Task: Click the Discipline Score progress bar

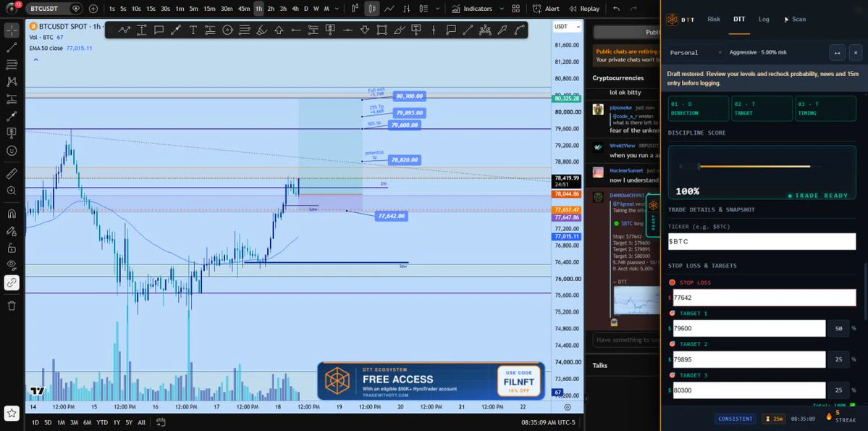Action: (753, 166)
